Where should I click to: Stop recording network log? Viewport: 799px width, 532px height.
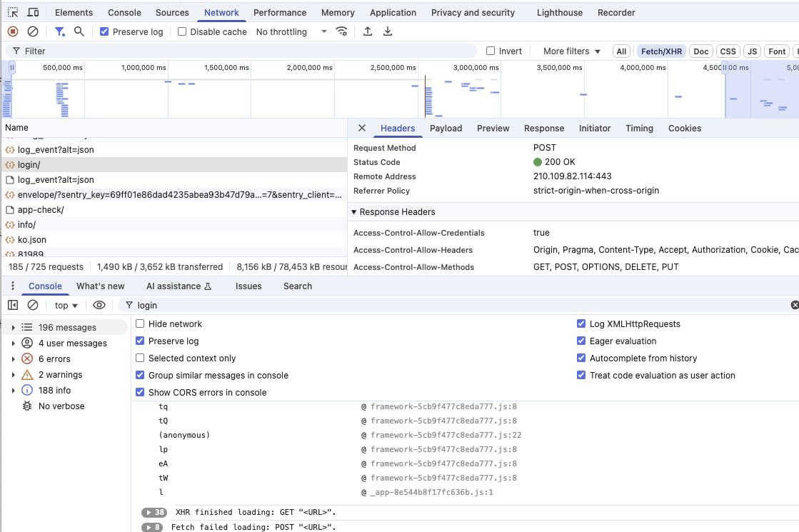(x=14, y=31)
